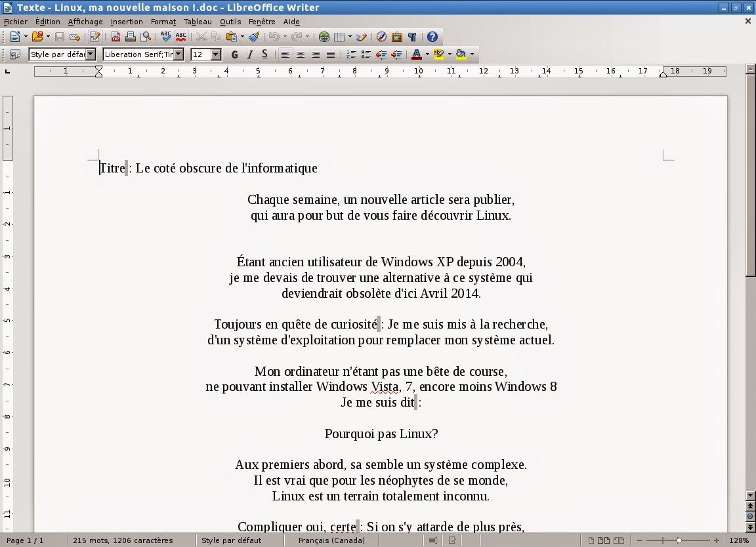This screenshot has height=547, width=756.
Task: Open the Tableau menu
Action: coord(198,22)
